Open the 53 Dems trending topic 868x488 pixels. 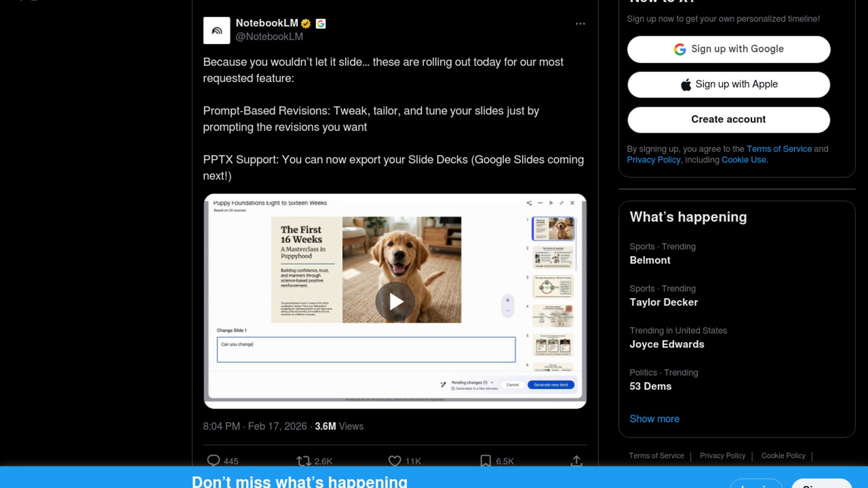(650, 386)
